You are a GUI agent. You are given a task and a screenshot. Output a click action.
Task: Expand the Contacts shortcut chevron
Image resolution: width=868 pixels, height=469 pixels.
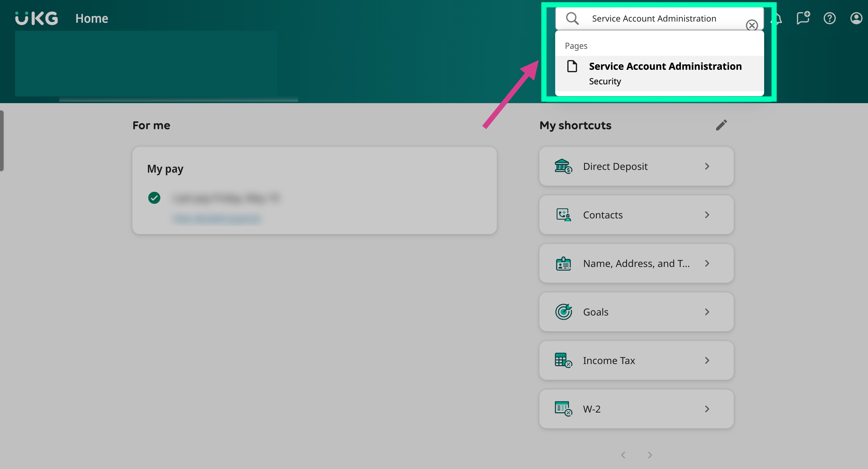(x=707, y=215)
